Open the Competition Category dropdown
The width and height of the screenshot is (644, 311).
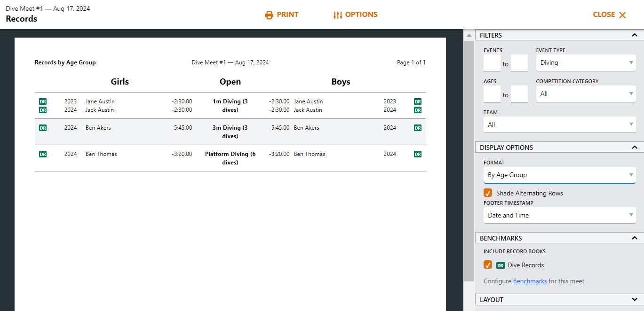(586, 94)
